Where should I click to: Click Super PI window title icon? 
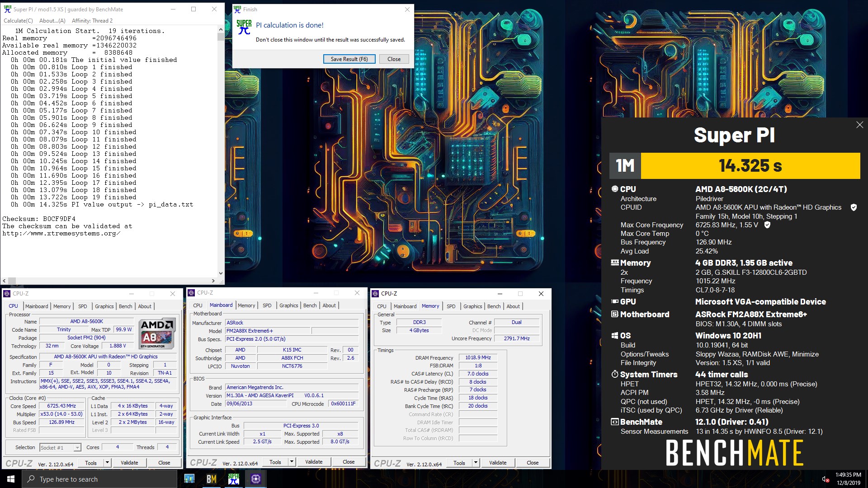point(7,9)
